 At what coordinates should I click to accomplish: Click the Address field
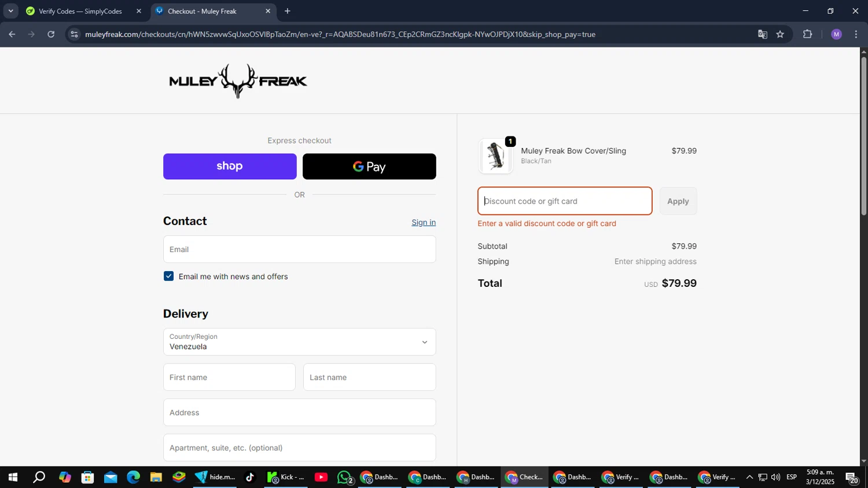pyautogui.click(x=300, y=412)
